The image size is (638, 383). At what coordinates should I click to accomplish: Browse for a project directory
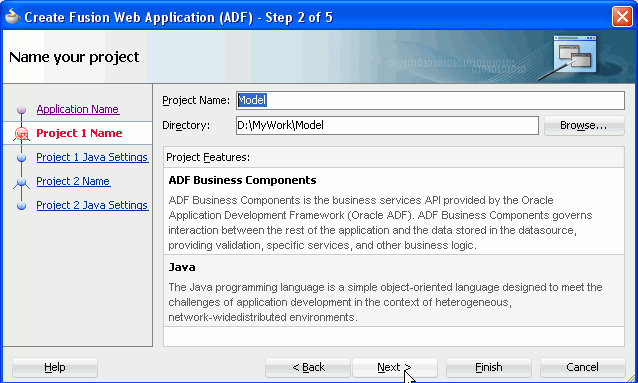pyautogui.click(x=583, y=125)
